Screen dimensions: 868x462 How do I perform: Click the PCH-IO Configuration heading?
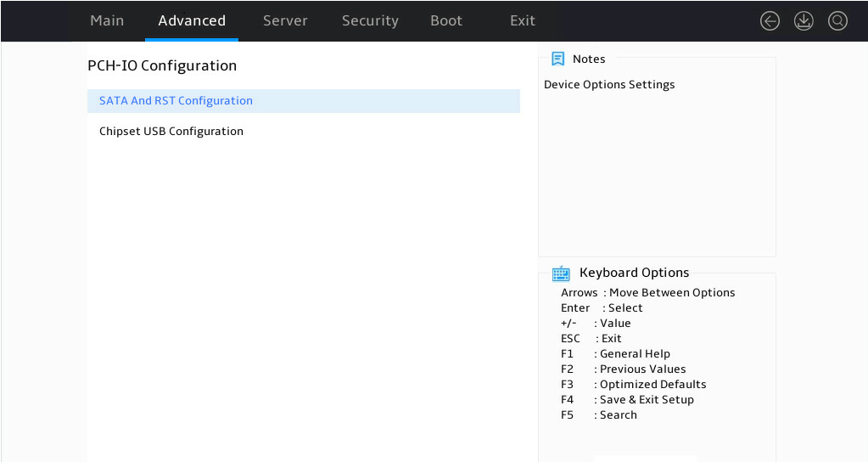point(162,65)
